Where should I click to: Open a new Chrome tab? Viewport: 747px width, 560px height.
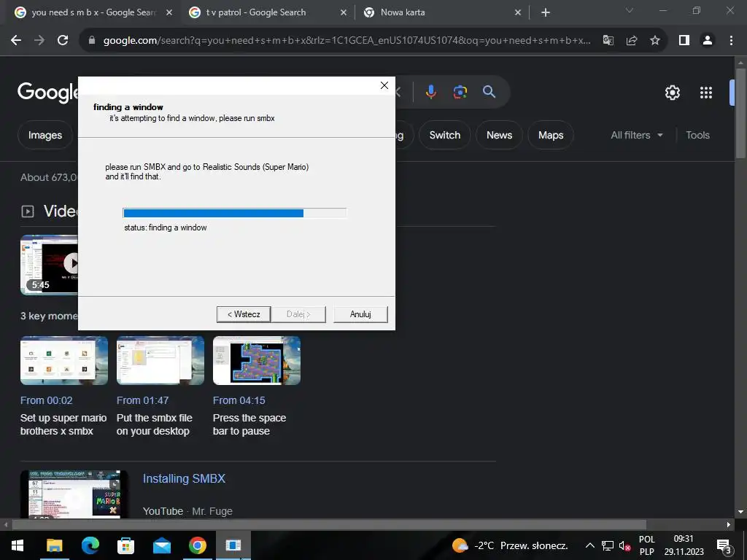[546, 12]
